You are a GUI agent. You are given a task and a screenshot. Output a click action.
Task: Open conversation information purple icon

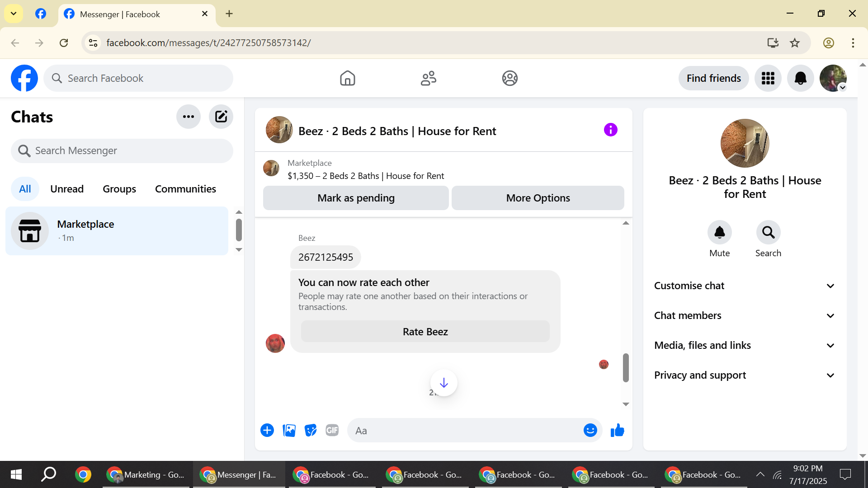(610, 130)
